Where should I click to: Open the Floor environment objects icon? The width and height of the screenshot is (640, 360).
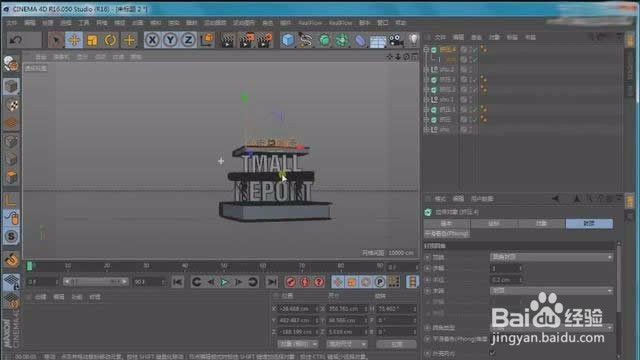[378, 40]
